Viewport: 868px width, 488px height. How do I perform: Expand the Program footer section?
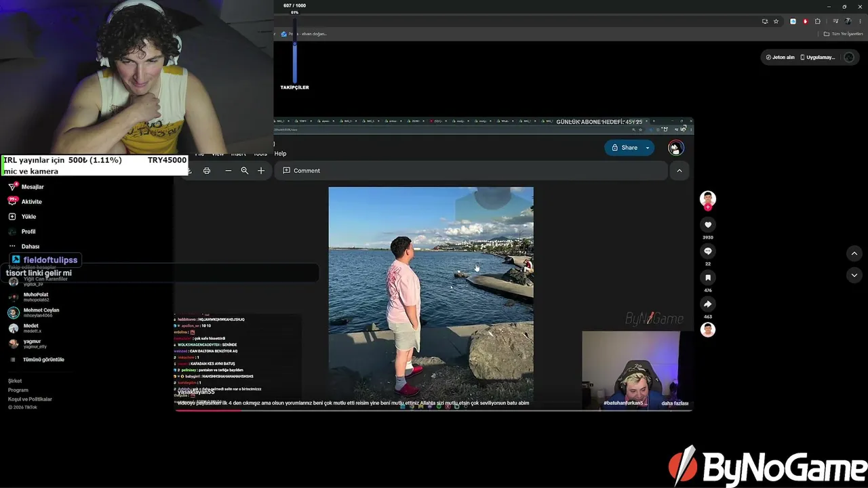(x=18, y=390)
